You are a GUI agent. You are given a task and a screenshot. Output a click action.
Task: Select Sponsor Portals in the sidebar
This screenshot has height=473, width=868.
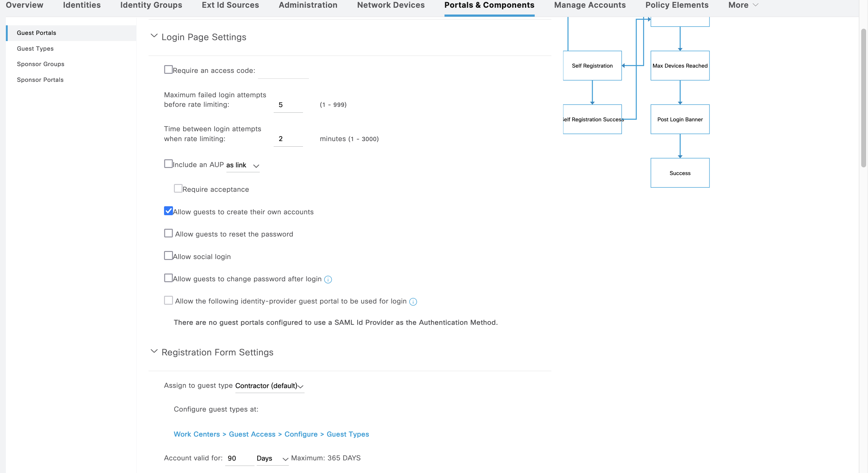pos(40,80)
